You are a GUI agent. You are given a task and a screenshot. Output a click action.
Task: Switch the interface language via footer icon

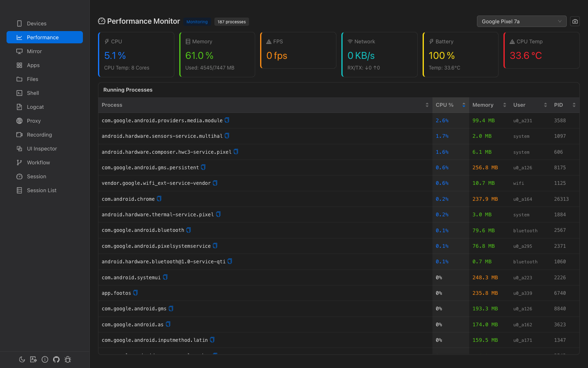[x=33, y=359]
